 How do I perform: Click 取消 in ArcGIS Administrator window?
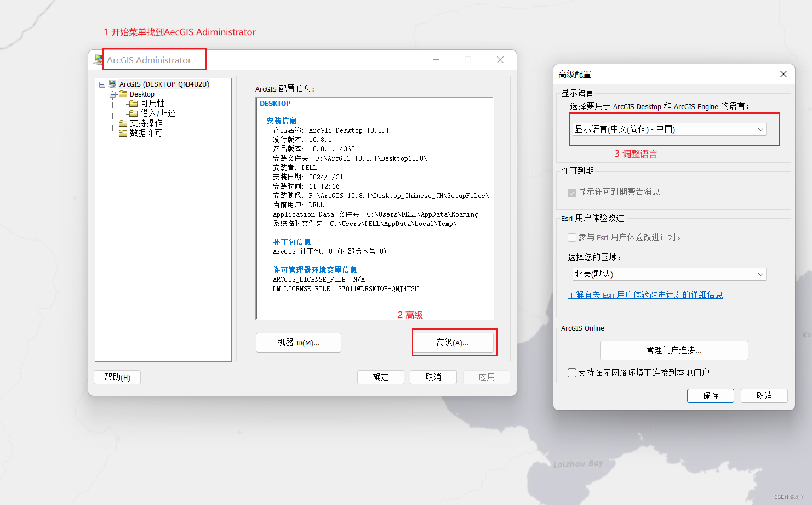433,377
